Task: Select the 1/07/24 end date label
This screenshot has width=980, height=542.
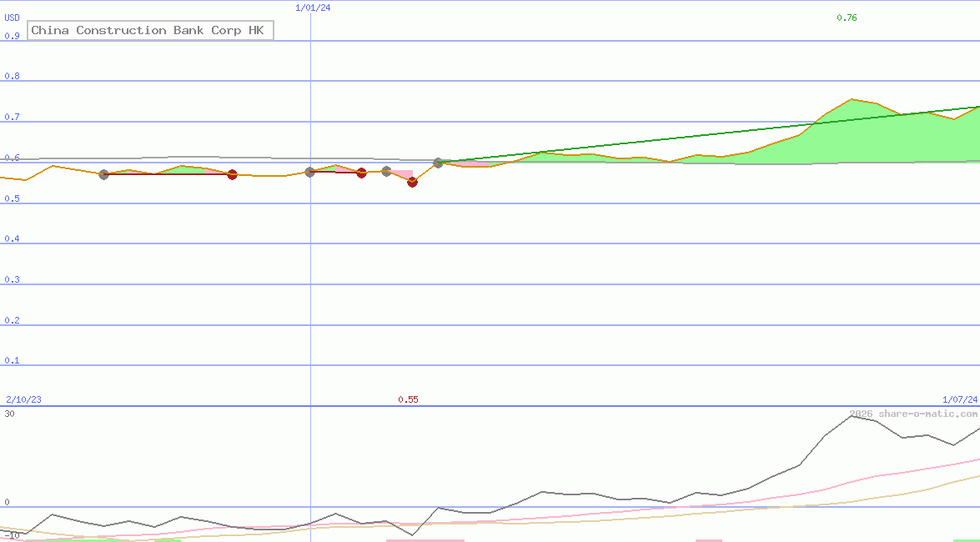Action: [x=960, y=400]
